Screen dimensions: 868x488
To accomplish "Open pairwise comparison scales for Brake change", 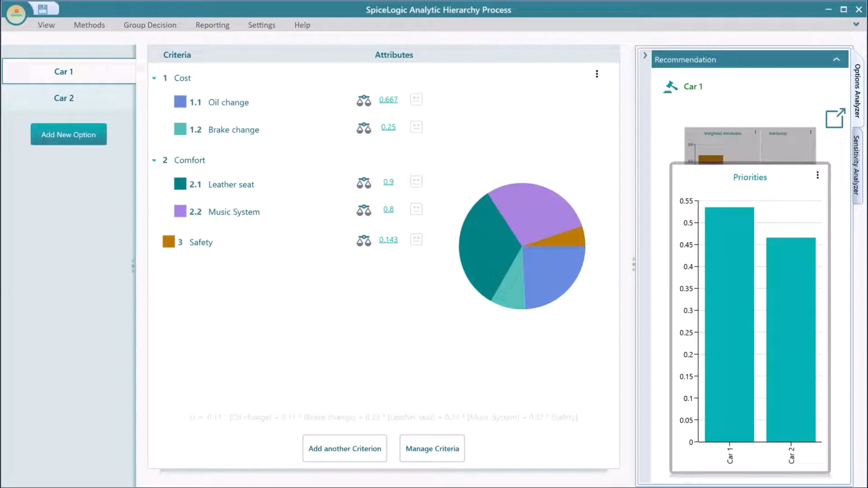I will [363, 127].
